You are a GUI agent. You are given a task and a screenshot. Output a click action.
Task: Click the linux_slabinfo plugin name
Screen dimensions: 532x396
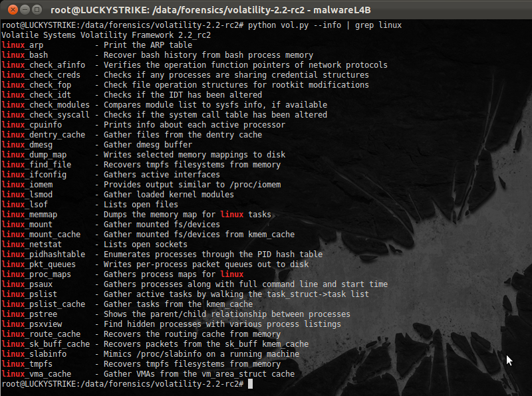click(x=34, y=354)
